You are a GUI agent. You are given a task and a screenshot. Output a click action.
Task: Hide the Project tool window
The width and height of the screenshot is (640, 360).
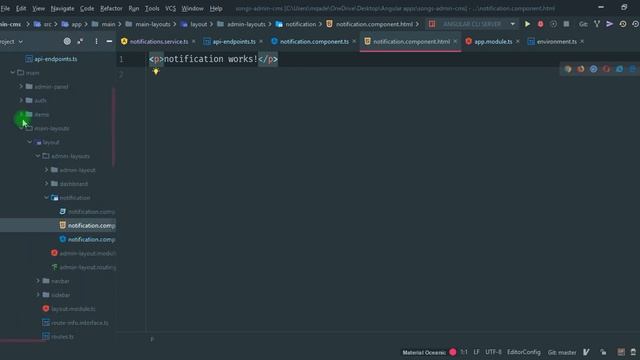coord(109,41)
